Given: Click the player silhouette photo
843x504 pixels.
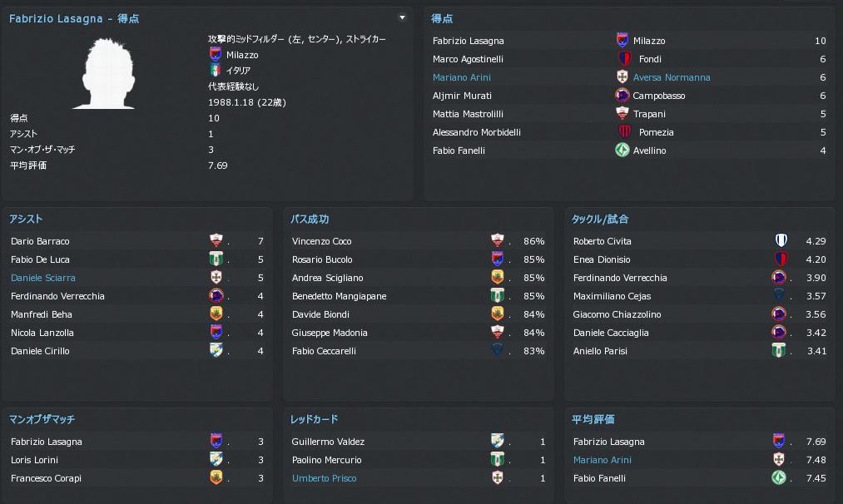Looking at the screenshot, I should (x=104, y=73).
